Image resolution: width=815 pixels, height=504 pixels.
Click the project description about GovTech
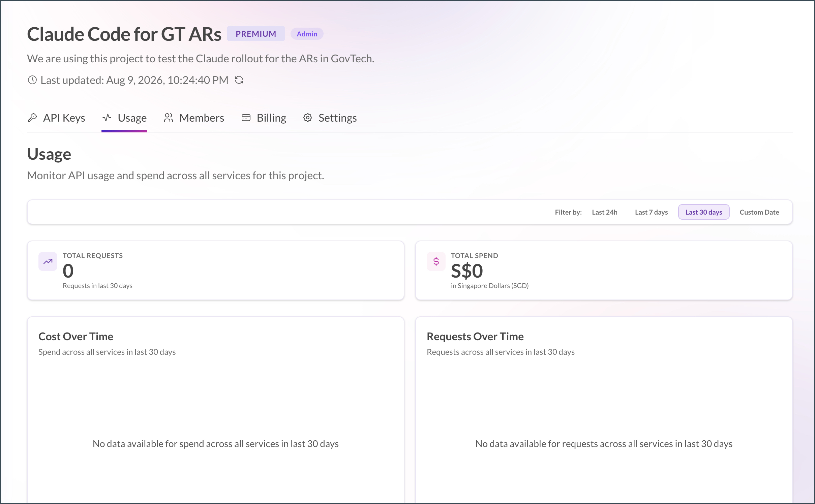201,59
